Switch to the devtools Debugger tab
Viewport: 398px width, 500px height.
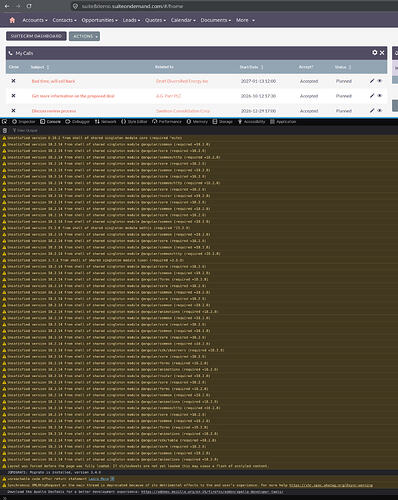coord(77,122)
